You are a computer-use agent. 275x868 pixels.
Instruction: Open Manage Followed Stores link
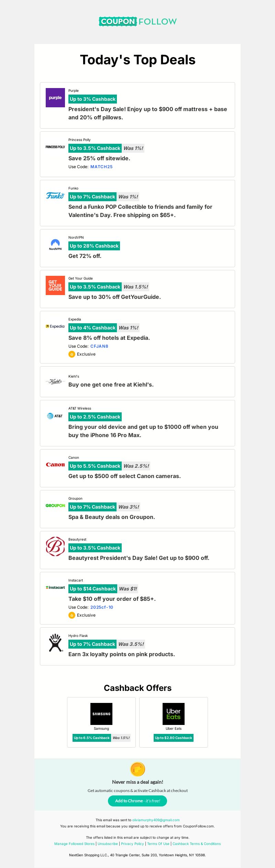74,844
